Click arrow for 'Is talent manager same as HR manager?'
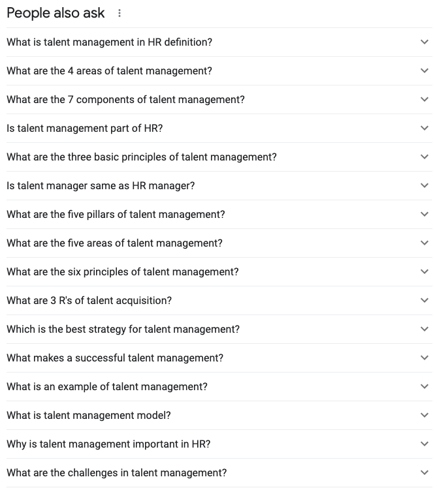 tap(424, 186)
